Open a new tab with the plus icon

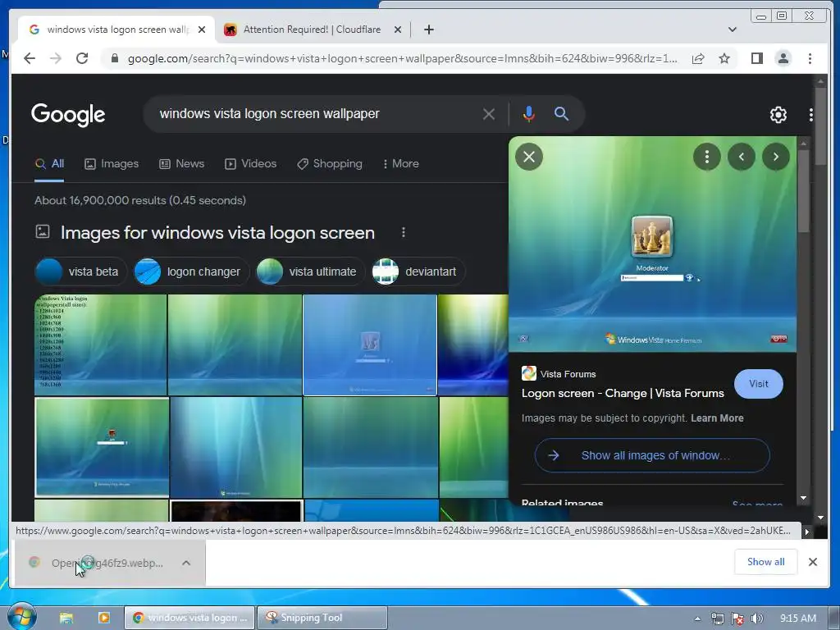(x=428, y=30)
